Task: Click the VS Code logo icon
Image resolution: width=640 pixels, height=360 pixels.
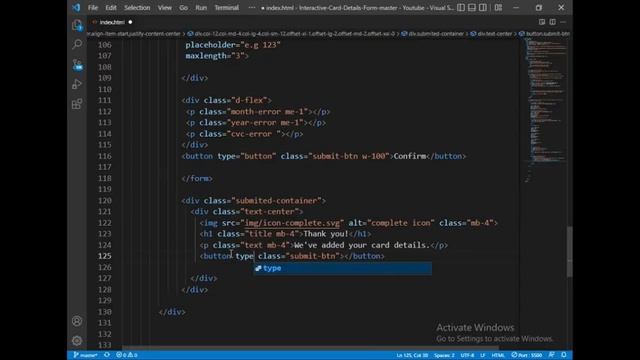Action: [76, 7]
